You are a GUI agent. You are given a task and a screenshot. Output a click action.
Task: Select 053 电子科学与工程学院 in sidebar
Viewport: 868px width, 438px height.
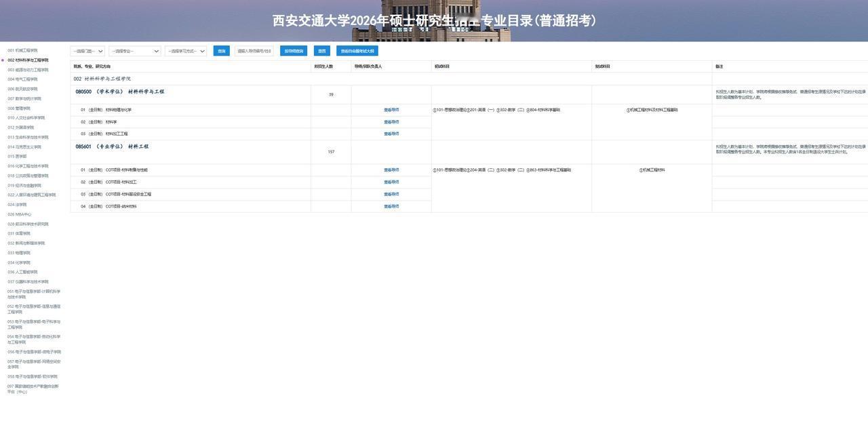[x=34, y=324]
